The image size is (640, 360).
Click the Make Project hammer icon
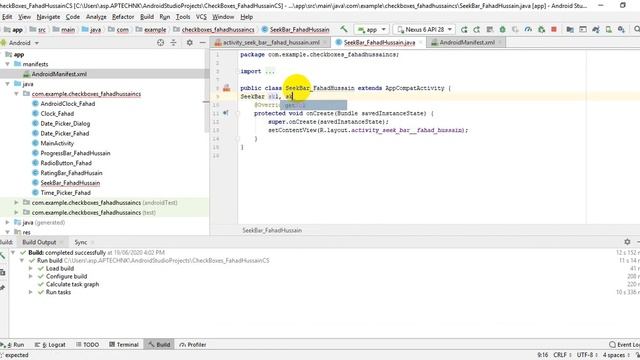pyautogui.click(x=344, y=29)
